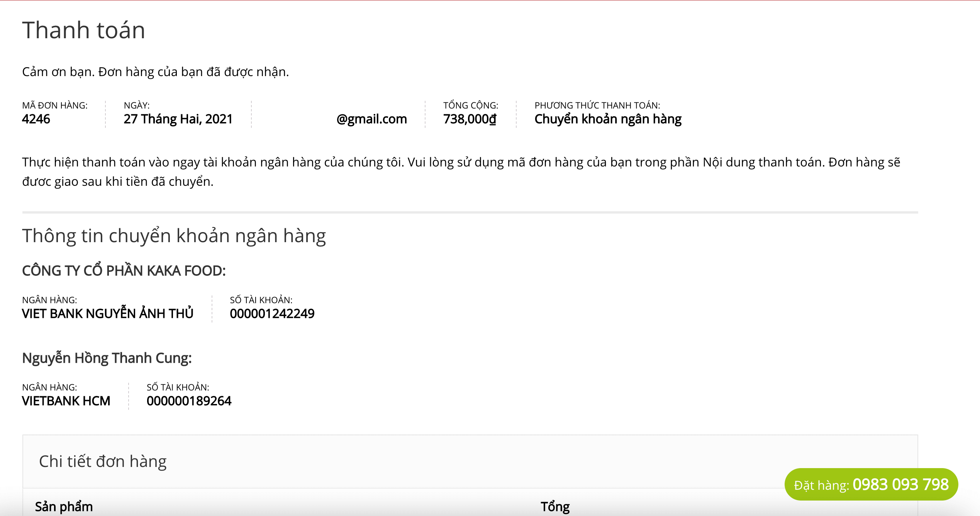Click the MÃ ĐƠN HÀNG label
The width and height of the screenshot is (980, 516).
(x=54, y=105)
